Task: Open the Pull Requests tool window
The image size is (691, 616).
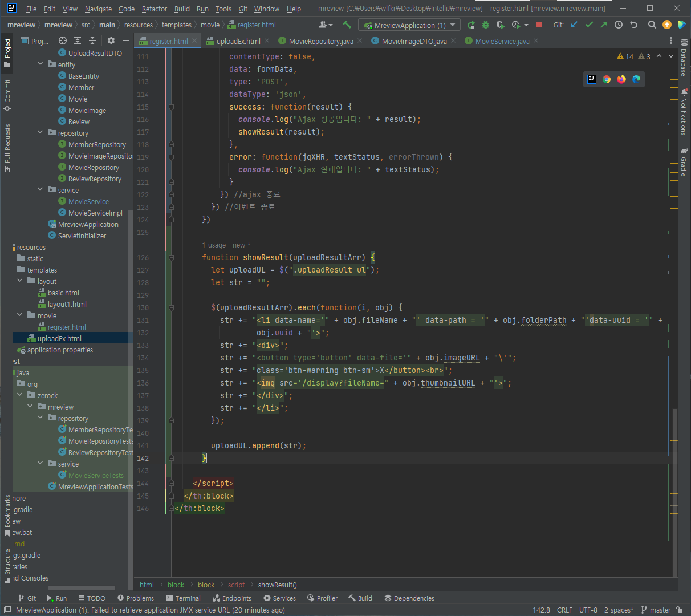Action: (x=7, y=148)
